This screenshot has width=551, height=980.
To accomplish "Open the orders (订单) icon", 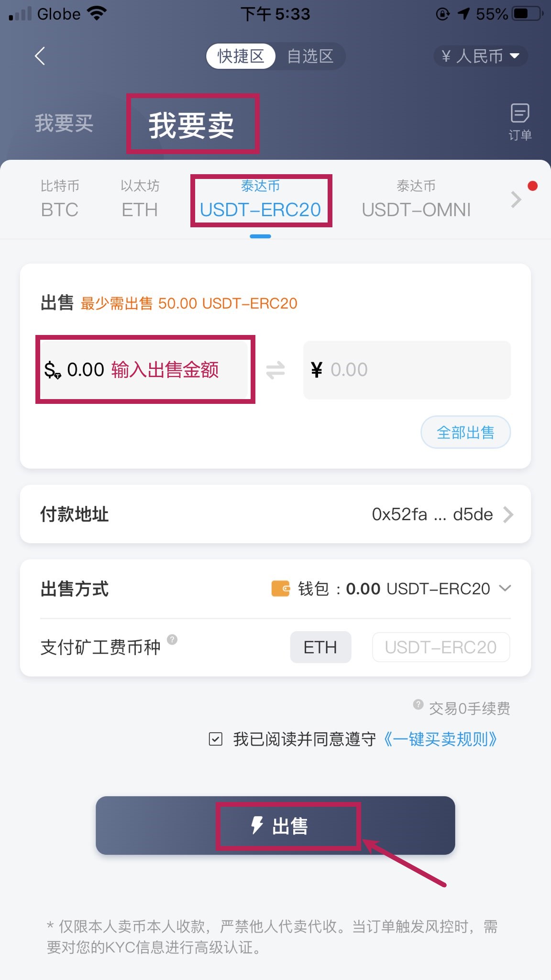I will (x=520, y=122).
